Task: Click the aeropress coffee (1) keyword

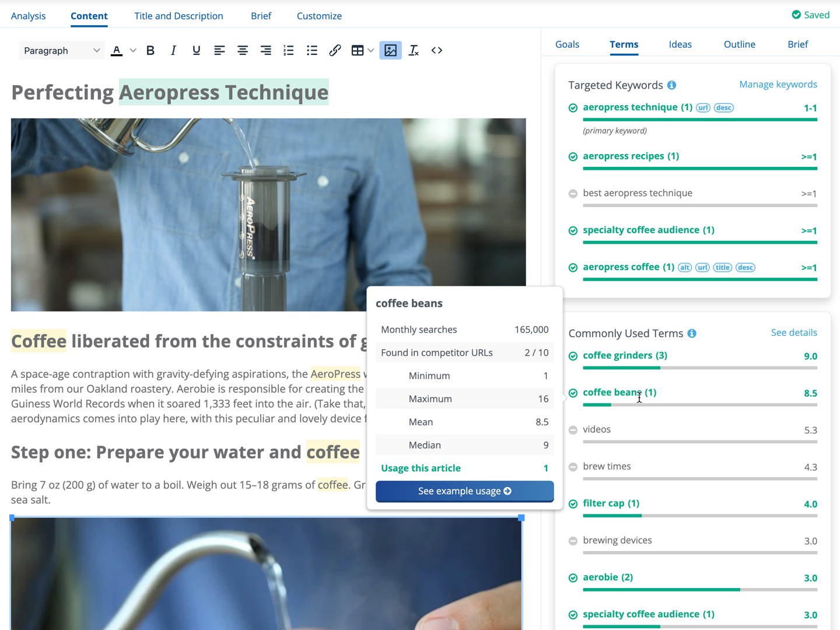Action: [628, 267]
